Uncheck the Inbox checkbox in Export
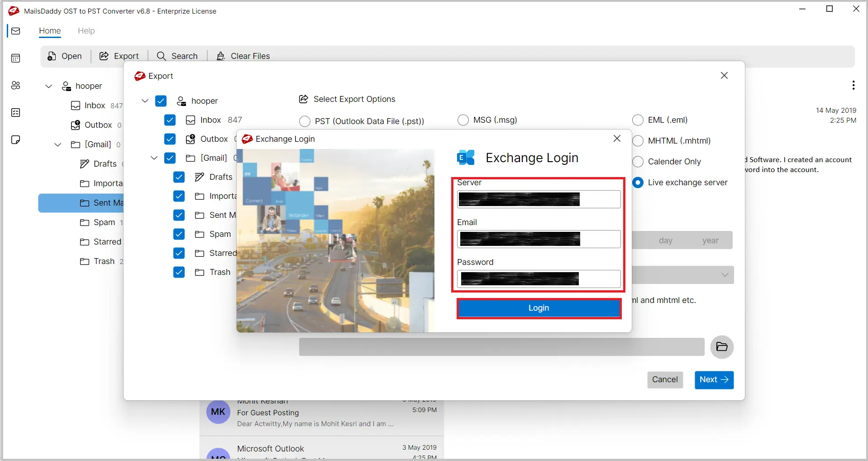 (170, 120)
